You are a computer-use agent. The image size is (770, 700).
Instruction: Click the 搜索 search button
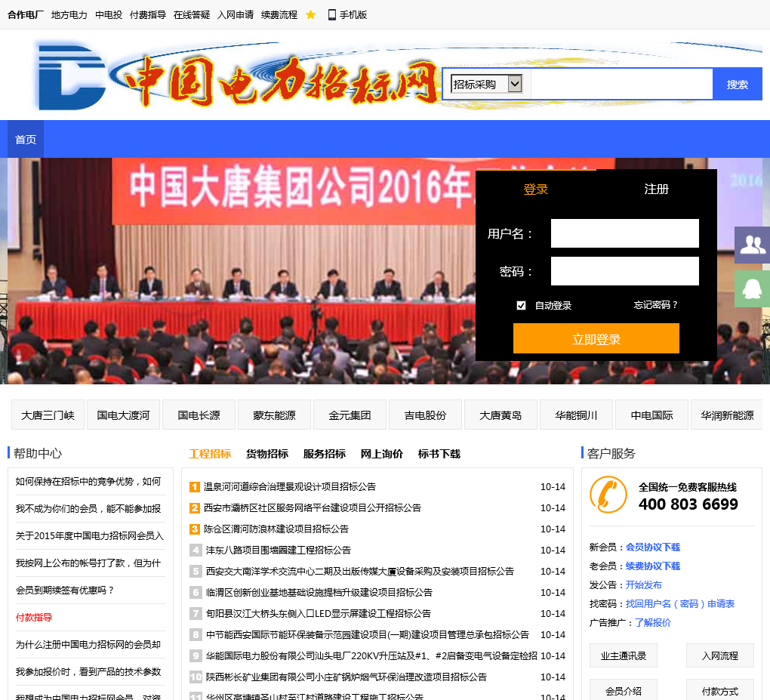click(737, 84)
